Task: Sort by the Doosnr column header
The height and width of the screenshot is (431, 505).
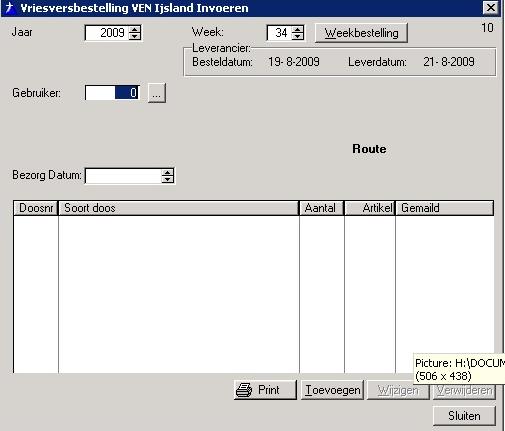Action: 36,208
